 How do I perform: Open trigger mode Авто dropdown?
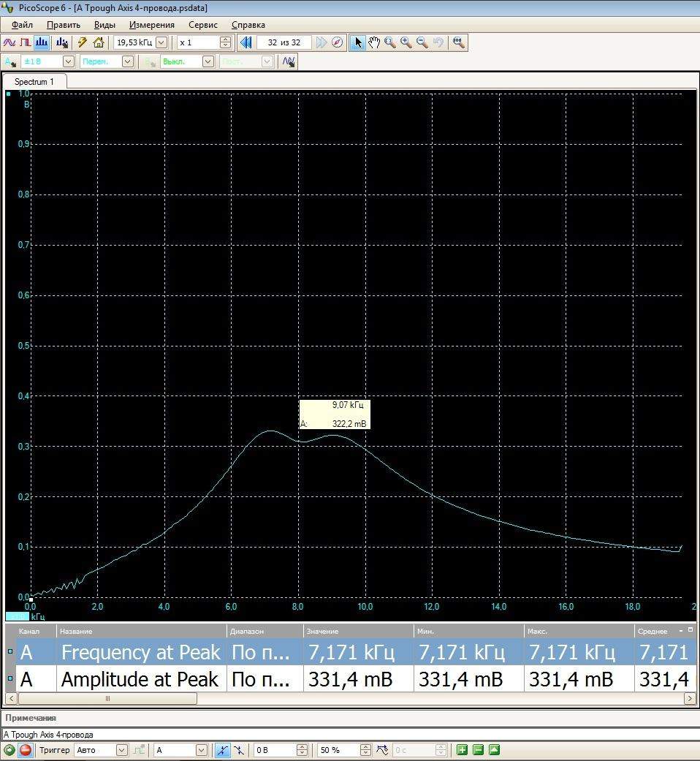pyautogui.click(x=121, y=750)
